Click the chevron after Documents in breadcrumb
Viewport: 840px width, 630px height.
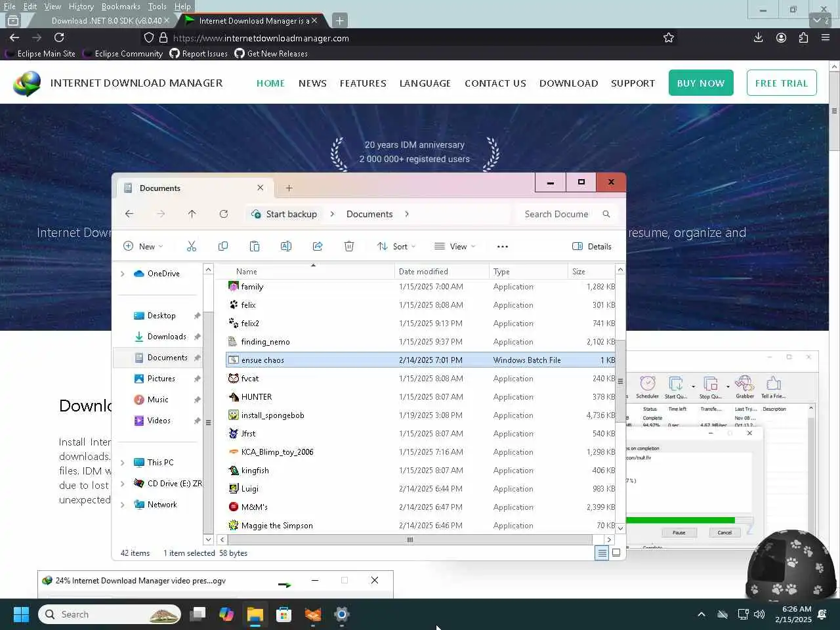tap(407, 214)
